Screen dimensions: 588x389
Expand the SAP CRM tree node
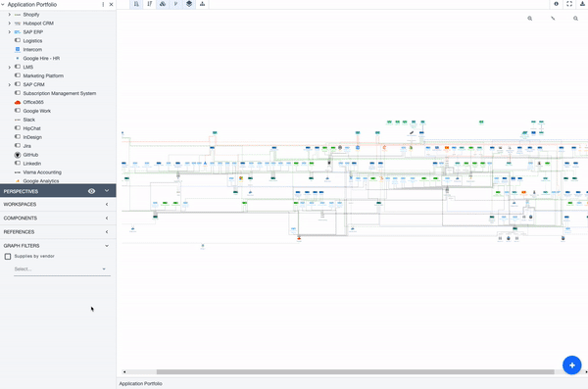tap(10, 85)
